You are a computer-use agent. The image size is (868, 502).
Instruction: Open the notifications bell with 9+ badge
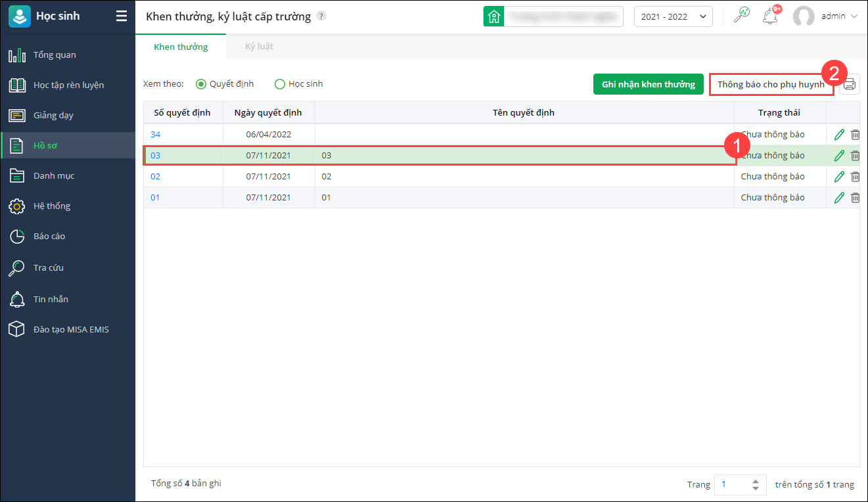click(769, 16)
